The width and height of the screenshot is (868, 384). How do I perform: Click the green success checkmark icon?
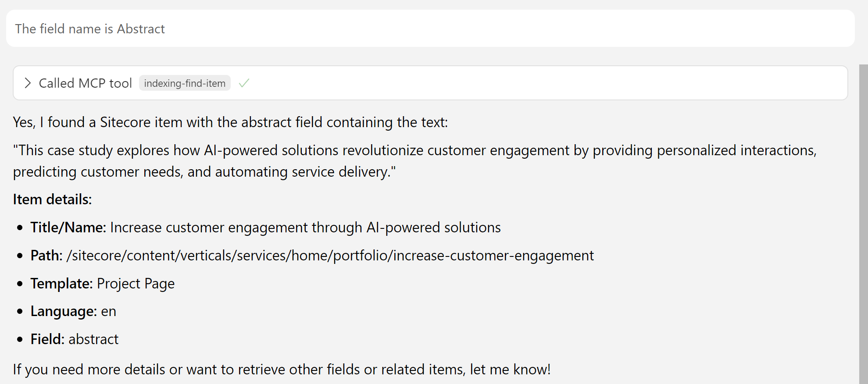[244, 83]
